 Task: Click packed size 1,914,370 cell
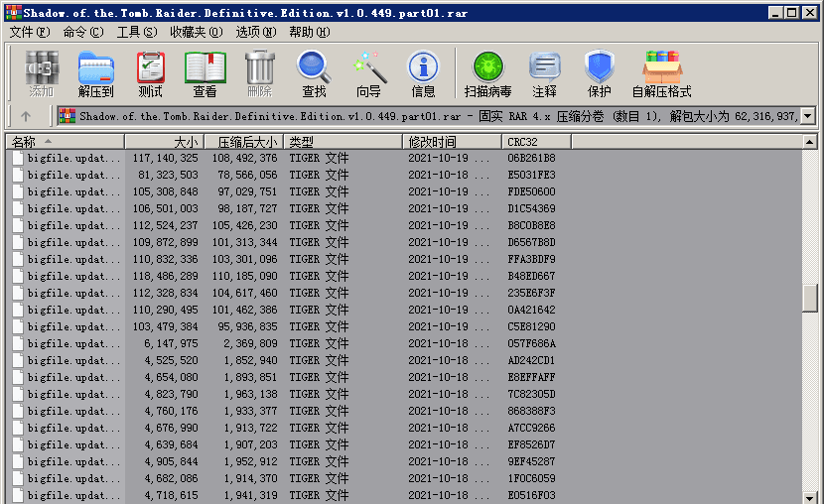tap(250, 478)
